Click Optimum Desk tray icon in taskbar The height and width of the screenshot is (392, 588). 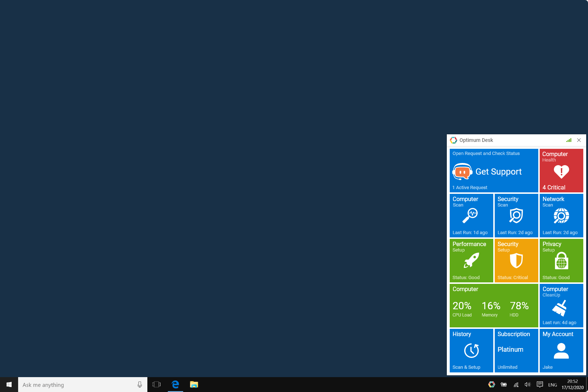coord(491,384)
